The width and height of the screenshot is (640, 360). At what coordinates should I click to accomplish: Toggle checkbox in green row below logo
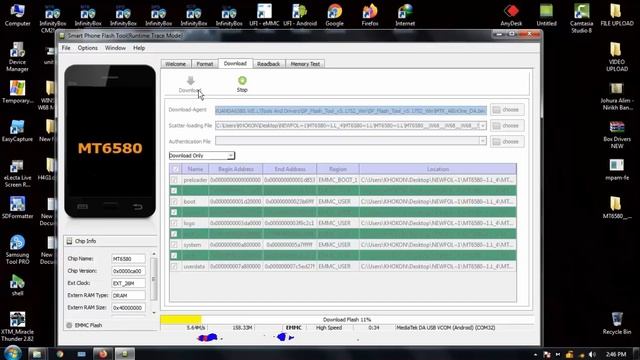tap(174, 234)
